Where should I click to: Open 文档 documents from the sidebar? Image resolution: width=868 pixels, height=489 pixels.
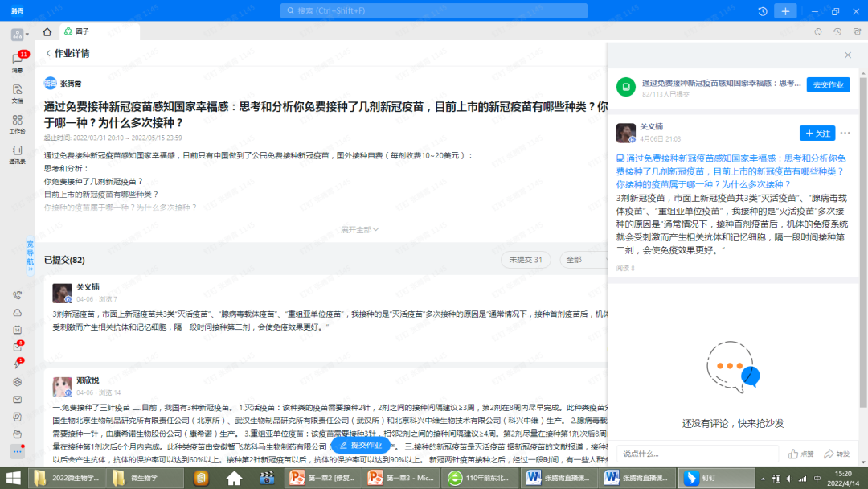[x=17, y=93]
